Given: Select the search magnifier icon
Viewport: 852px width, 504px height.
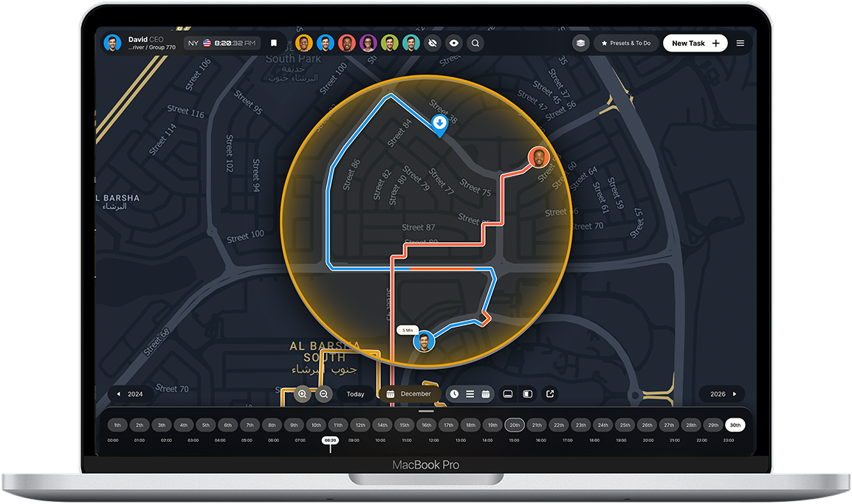Looking at the screenshot, I should coord(475,43).
